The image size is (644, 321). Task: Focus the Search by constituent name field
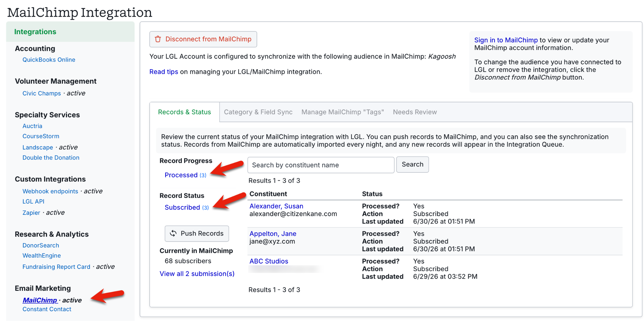tap(321, 165)
